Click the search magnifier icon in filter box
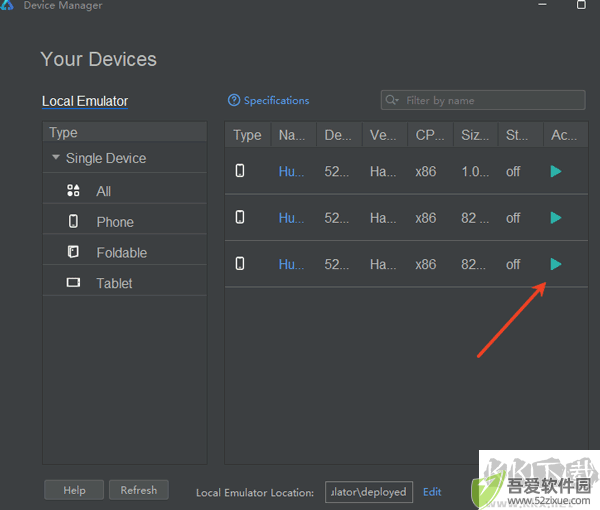The width and height of the screenshot is (600, 510). [x=392, y=100]
